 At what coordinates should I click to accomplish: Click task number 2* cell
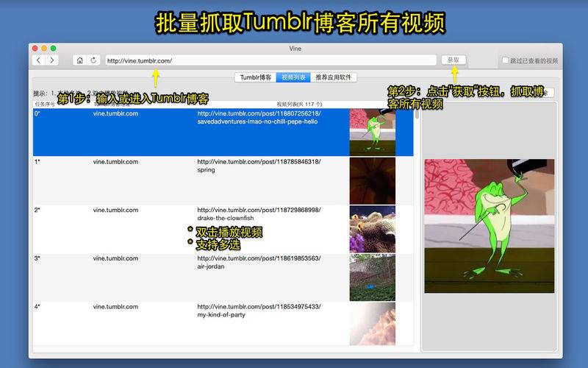tap(37, 210)
